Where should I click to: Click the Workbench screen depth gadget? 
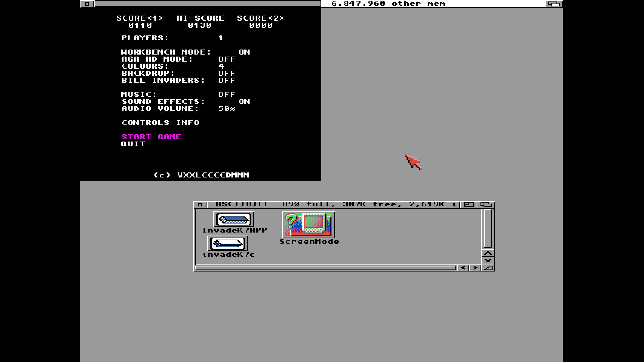[x=554, y=4]
